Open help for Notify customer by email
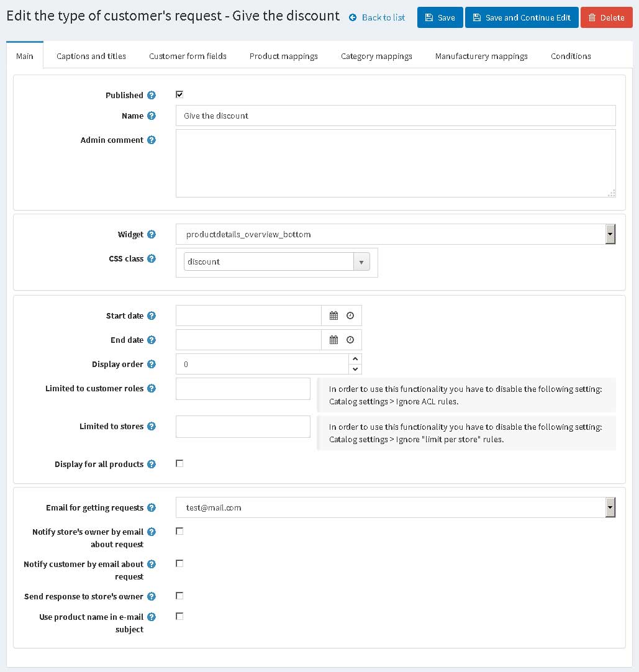Image resolution: width=639 pixels, height=672 pixels. tap(152, 564)
